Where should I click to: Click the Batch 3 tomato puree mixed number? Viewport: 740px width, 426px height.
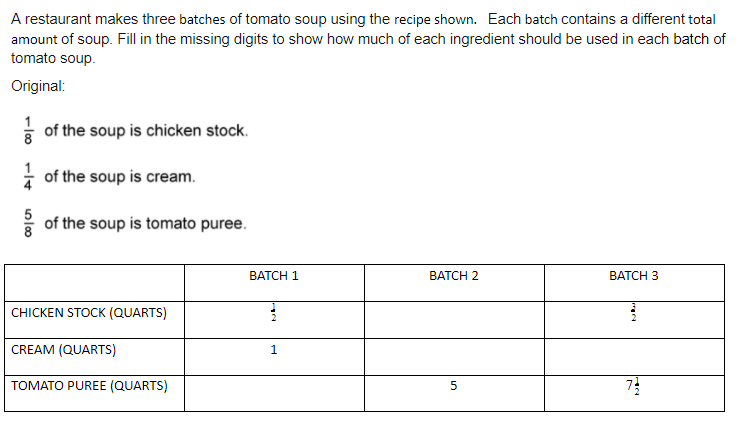click(x=633, y=387)
